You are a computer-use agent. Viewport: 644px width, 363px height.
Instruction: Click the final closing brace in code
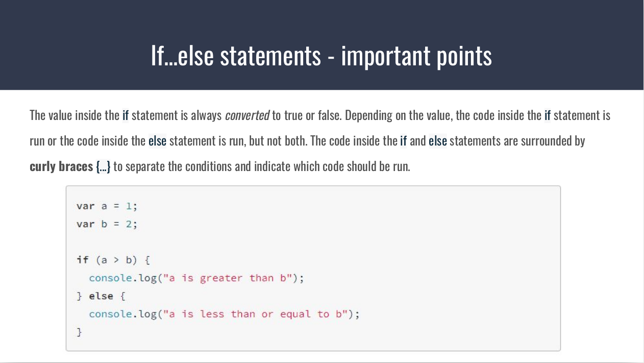click(79, 332)
